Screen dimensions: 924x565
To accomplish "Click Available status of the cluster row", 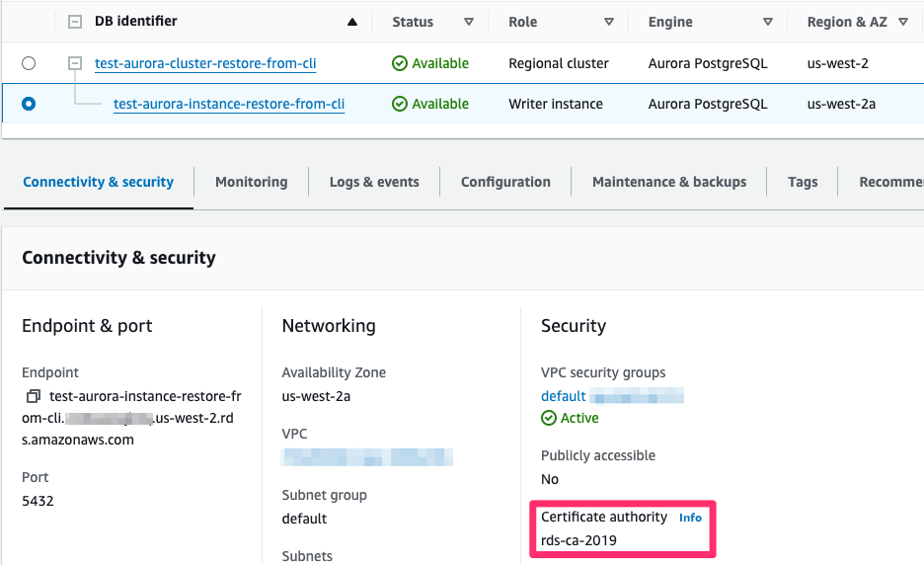I will tap(430, 63).
